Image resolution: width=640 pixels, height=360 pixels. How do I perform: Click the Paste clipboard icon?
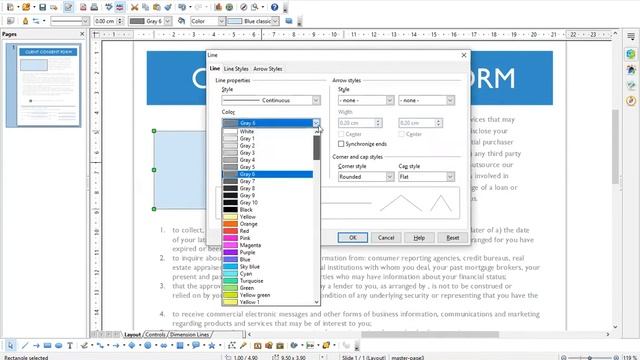click(157, 7)
